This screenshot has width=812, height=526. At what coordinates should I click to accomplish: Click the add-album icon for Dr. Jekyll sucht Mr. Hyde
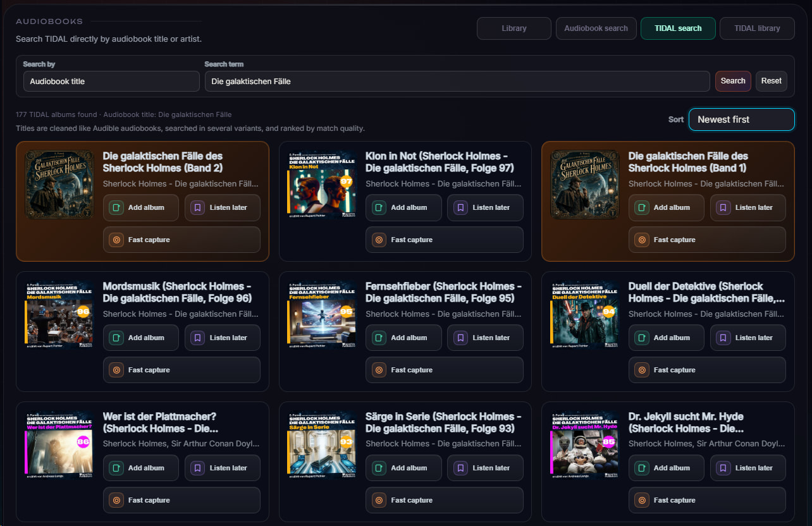[x=641, y=468]
